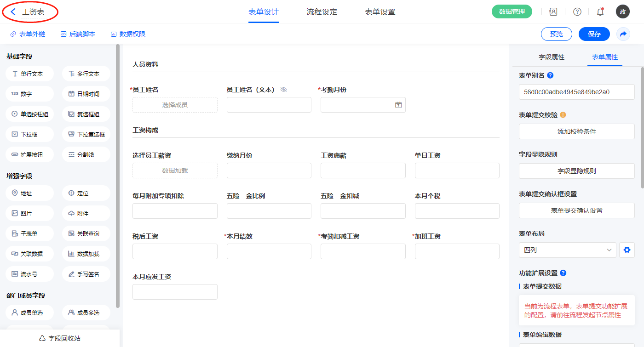644x347 pixels.
Task: Open the 表单布局 gear settings icon
Action: coord(626,250)
